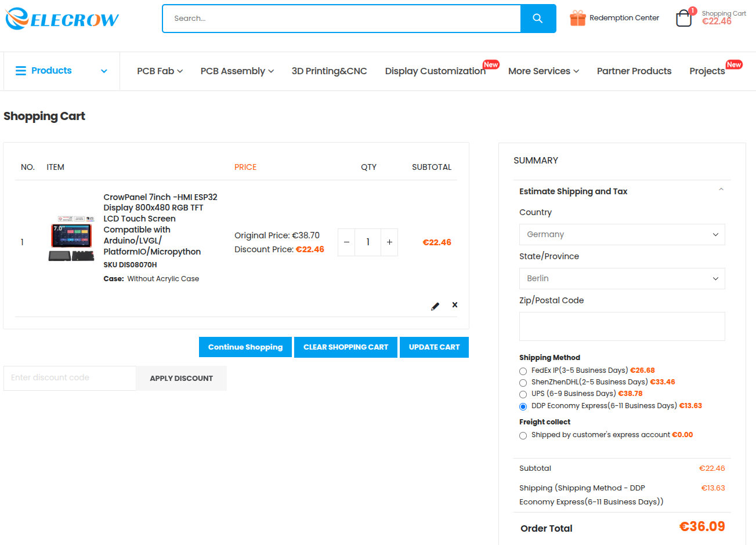Remove the CrowPanel item with X icon
This screenshot has height=545, width=756.
coord(455,305)
